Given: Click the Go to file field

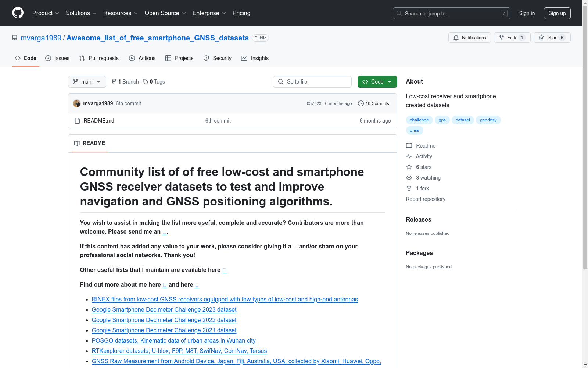Looking at the screenshot, I should pos(312,82).
